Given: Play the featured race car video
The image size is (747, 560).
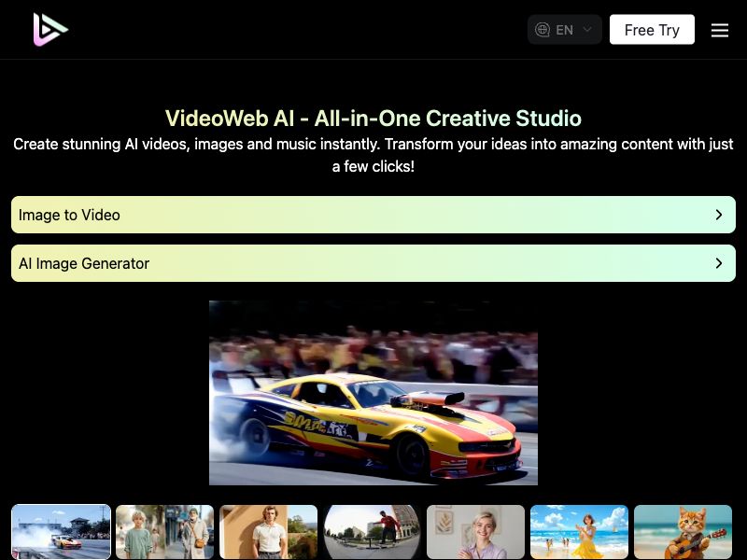Looking at the screenshot, I should tap(373, 392).
